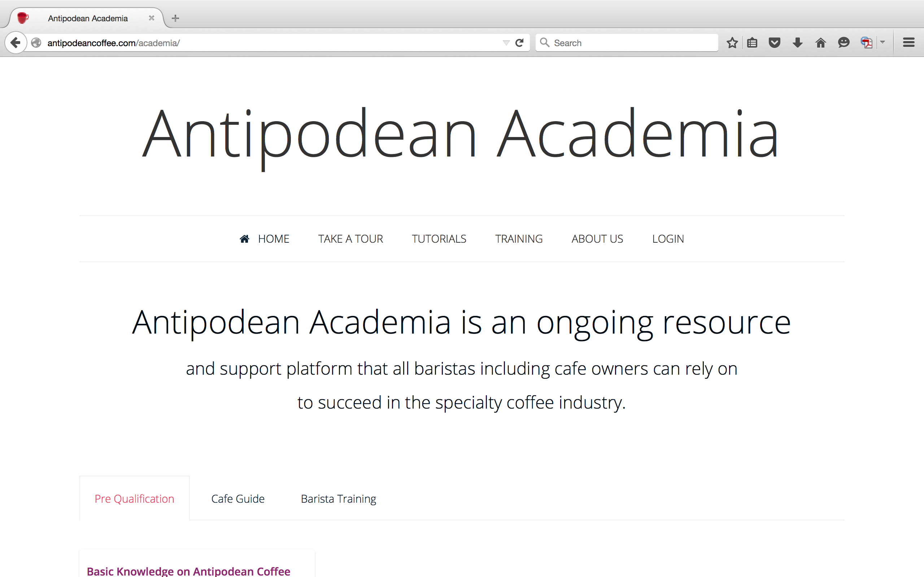Open the chat smiley bubble icon
This screenshot has height=577, width=924.
coord(844,43)
